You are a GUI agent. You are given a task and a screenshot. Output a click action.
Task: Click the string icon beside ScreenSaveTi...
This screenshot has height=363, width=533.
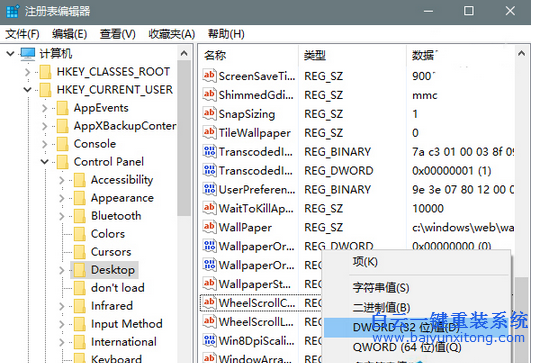[209, 75]
